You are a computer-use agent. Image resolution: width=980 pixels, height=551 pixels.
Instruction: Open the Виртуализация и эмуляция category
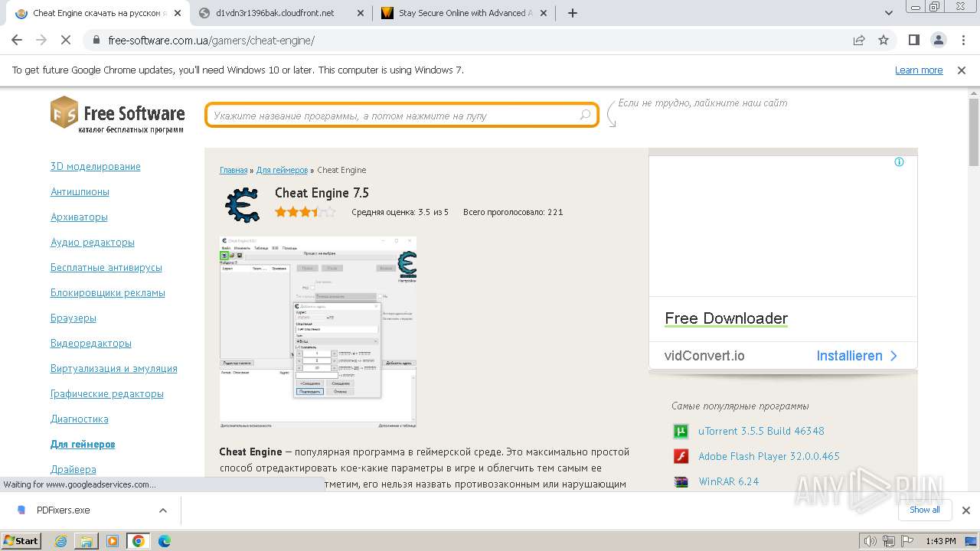[x=113, y=368]
